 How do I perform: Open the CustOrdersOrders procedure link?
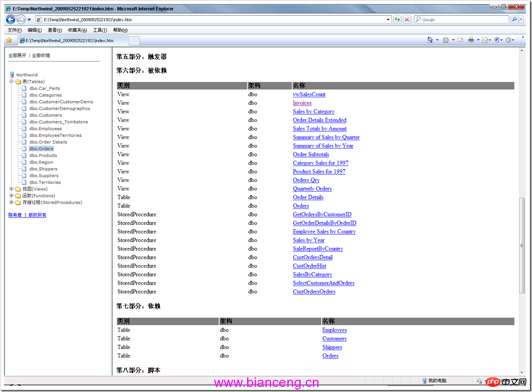click(314, 292)
